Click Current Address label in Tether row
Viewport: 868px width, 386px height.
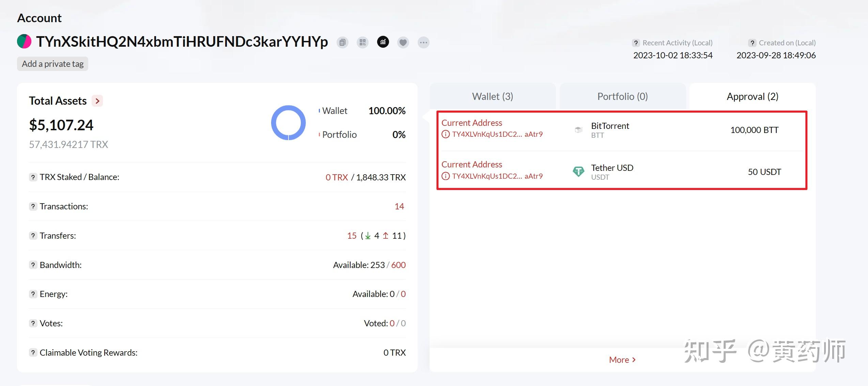[x=472, y=164]
